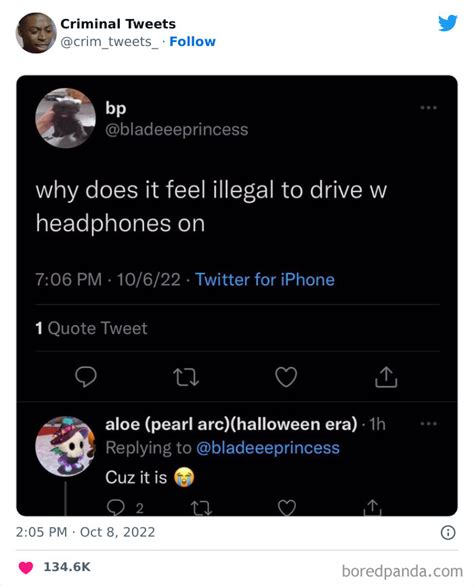
Task: Open the three-dot menu on bp's tweet
Action: pyautogui.click(x=428, y=108)
